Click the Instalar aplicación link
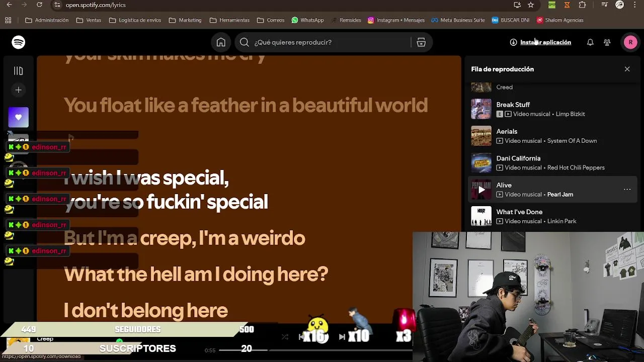This screenshot has height=362, width=644. (541, 42)
